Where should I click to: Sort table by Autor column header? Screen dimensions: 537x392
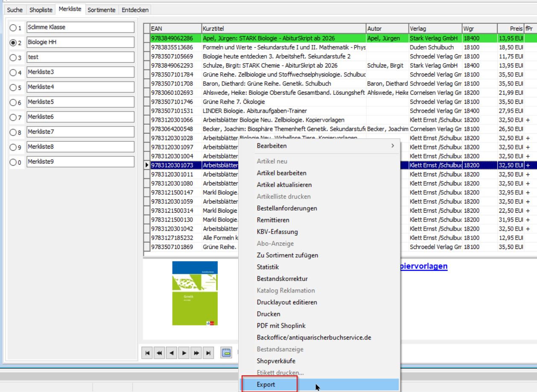388,29
